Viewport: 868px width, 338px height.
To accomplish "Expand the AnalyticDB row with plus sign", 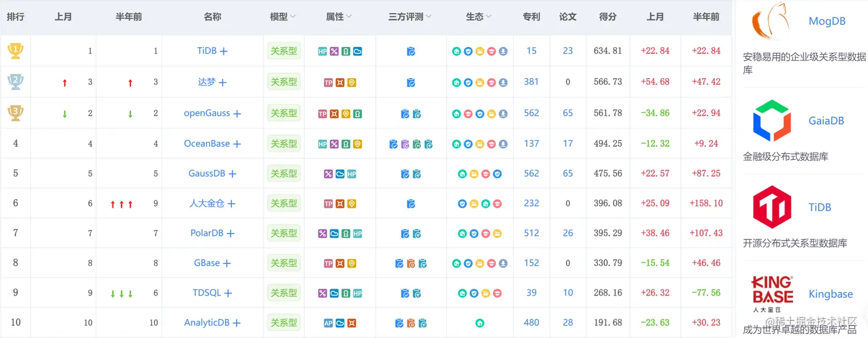I will point(237,323).
